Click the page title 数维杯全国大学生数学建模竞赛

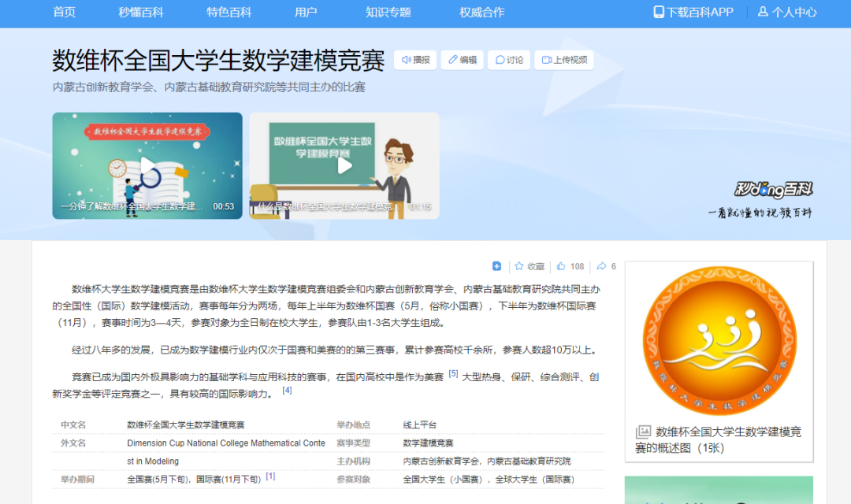click(x=218, y=60)
